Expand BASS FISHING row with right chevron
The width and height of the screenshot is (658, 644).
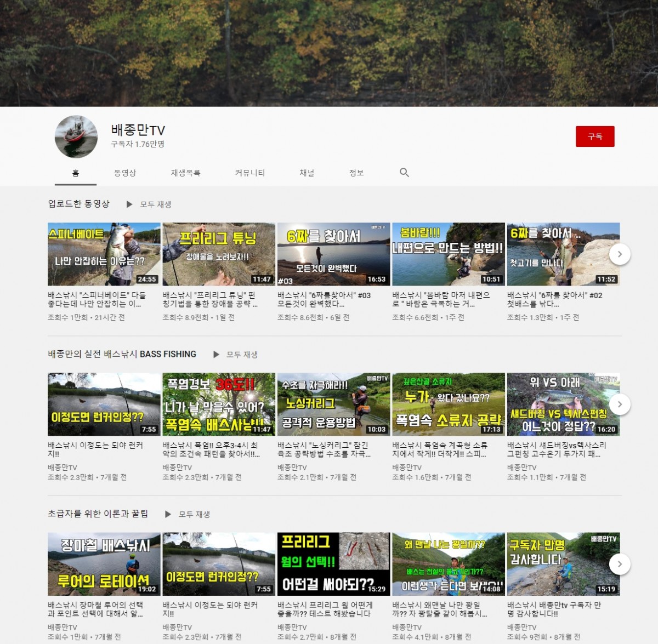(620, 404)
